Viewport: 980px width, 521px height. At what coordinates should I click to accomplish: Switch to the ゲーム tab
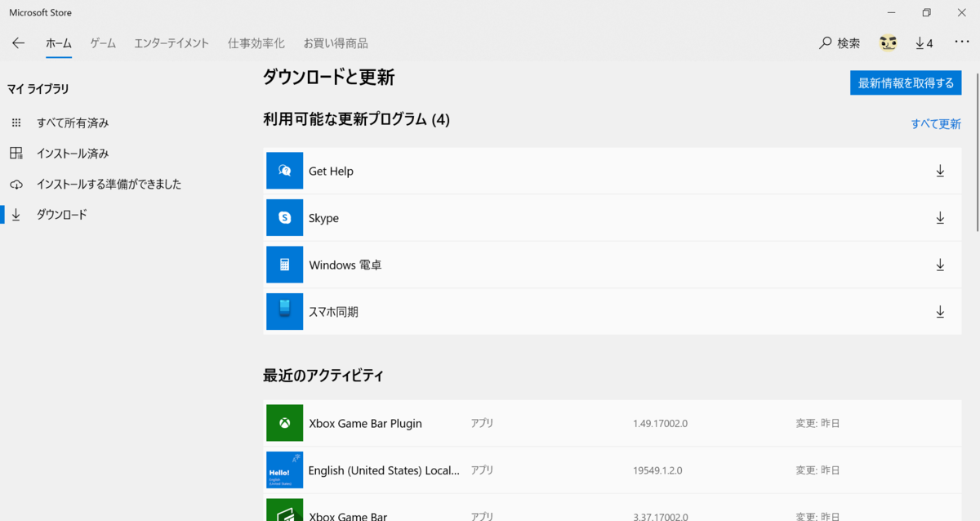[x=103, y=43]
